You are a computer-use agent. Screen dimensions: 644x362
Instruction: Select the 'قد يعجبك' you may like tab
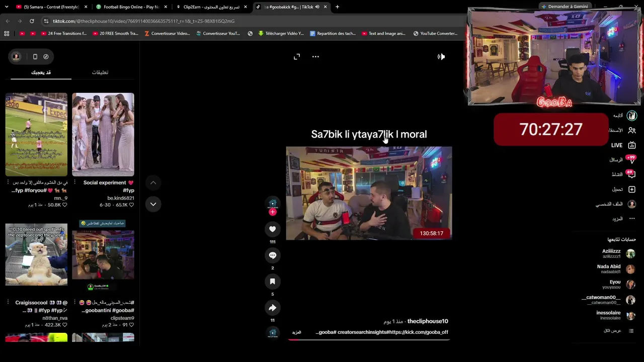coord(41,72)
